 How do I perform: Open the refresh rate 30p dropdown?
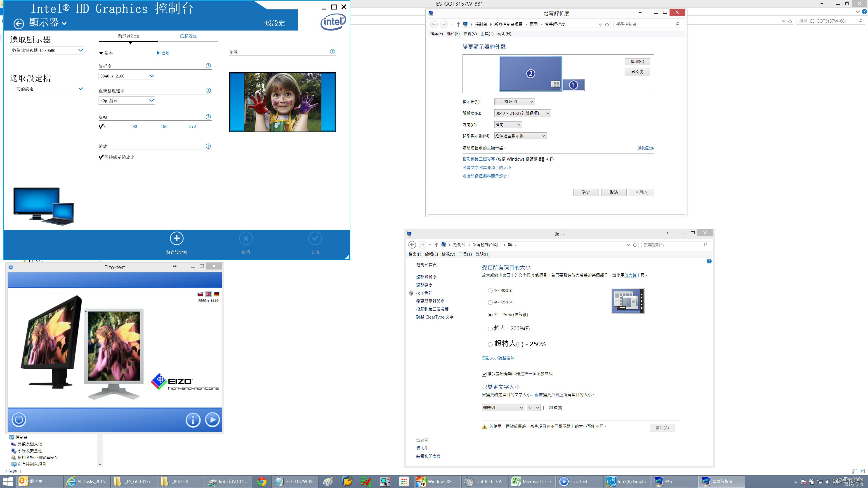pyautogui.click(x=127, y=101)
